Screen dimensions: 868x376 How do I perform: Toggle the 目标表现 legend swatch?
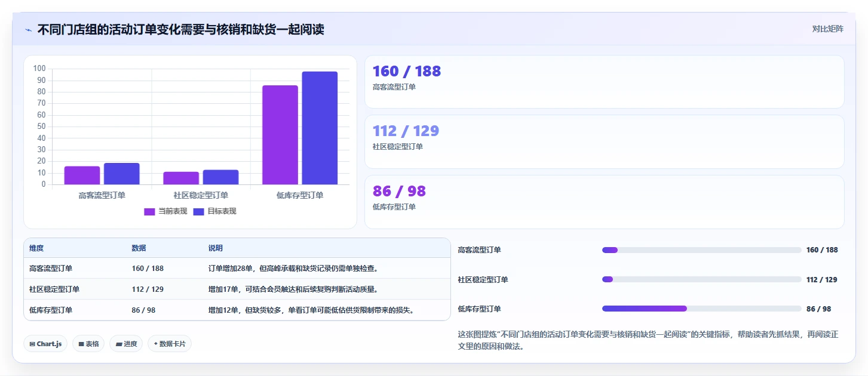coord(199,211)
